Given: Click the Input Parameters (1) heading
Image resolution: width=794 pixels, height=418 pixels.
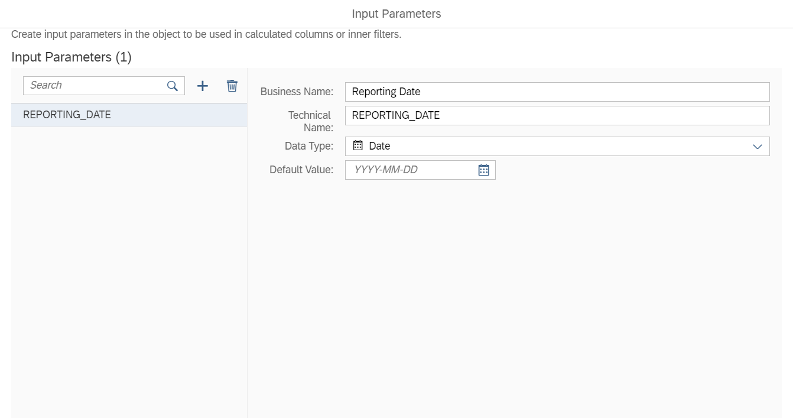Looking at the screenshot, I should (x=71, y=57).
